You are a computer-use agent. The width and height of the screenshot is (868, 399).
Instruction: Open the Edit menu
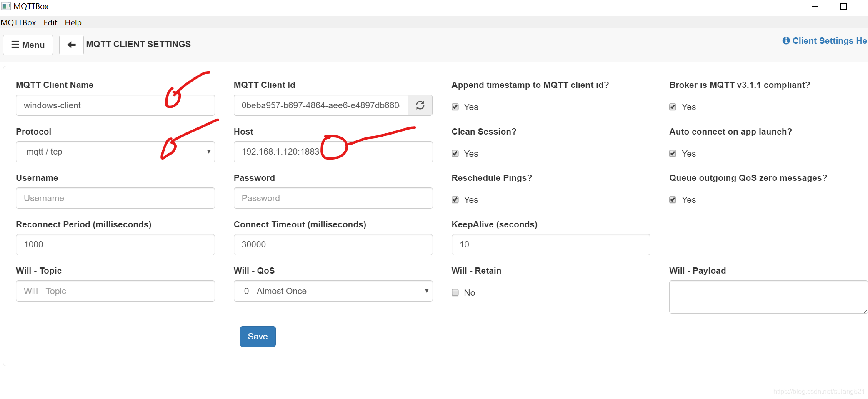tap(50, 22)
